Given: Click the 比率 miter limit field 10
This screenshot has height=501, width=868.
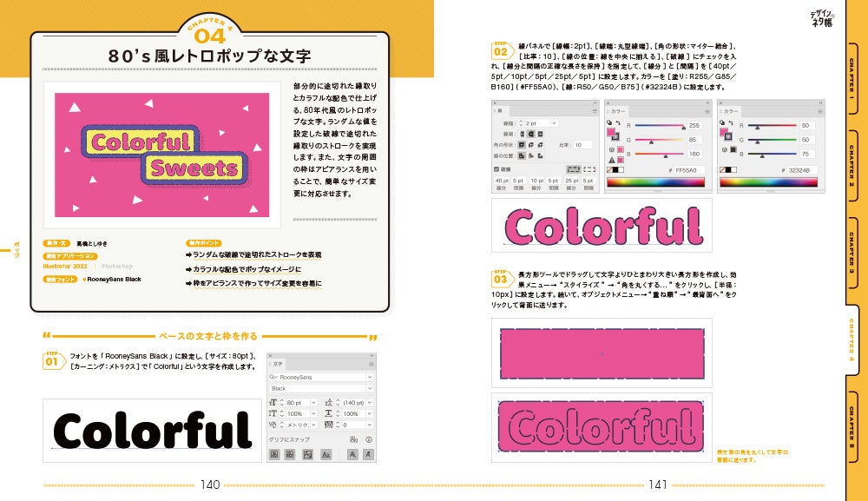Looking at the screenshot, I should click(582, 145).
